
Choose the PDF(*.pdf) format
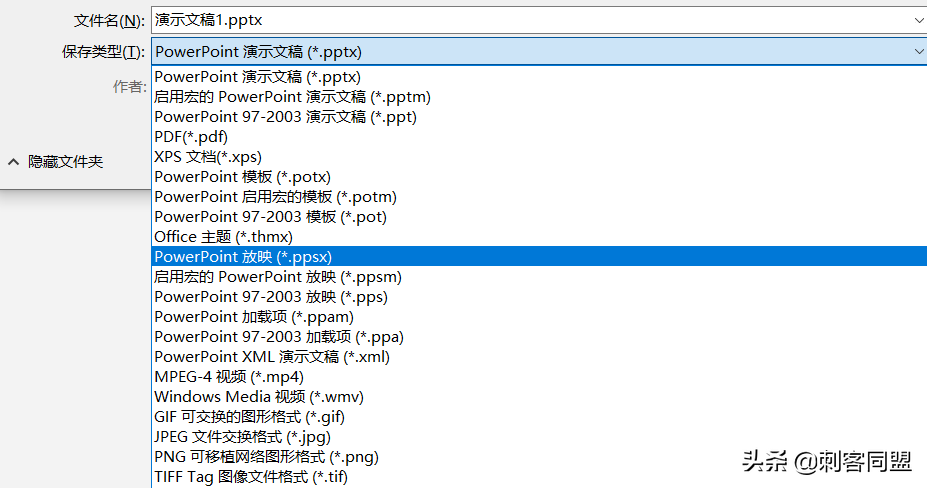click(539, 137)
